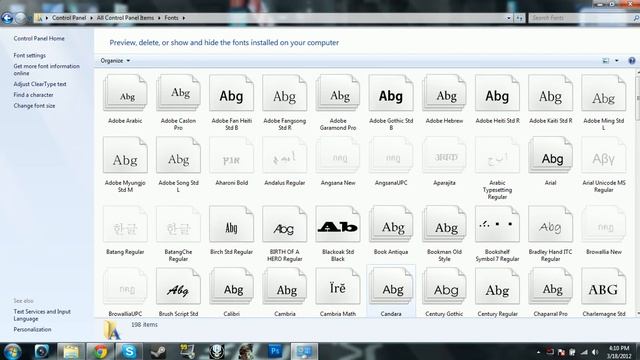This screenshot has height=360, width=640.
Task: Select the Adobe Fangsong Std R font
Action: pos(284,93)
